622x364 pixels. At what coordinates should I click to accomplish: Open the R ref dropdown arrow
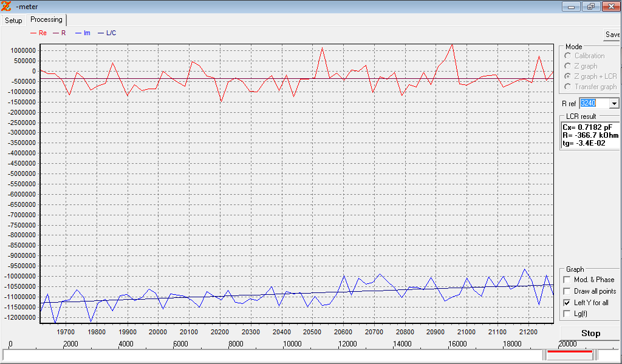(614, 103)
